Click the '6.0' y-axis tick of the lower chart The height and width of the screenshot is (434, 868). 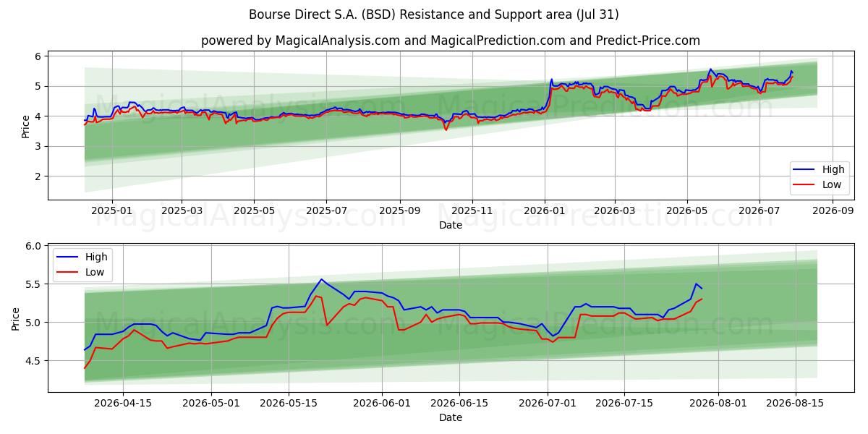35,246
